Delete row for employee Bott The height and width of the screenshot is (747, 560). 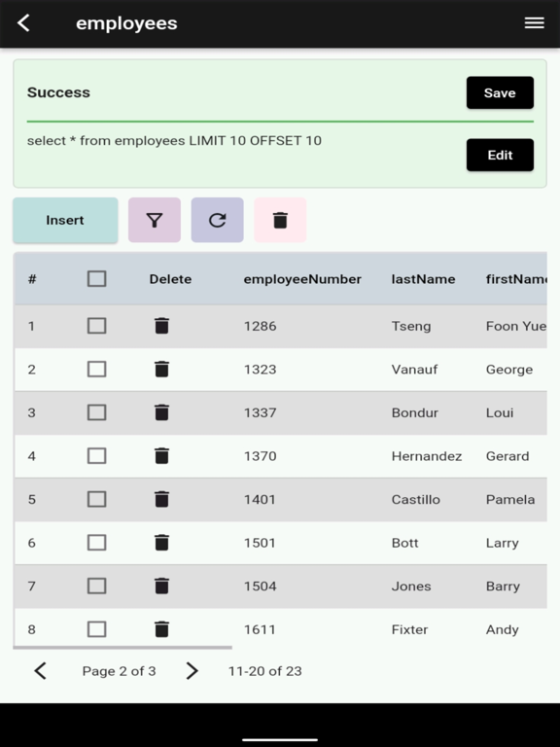pos(162,543)
